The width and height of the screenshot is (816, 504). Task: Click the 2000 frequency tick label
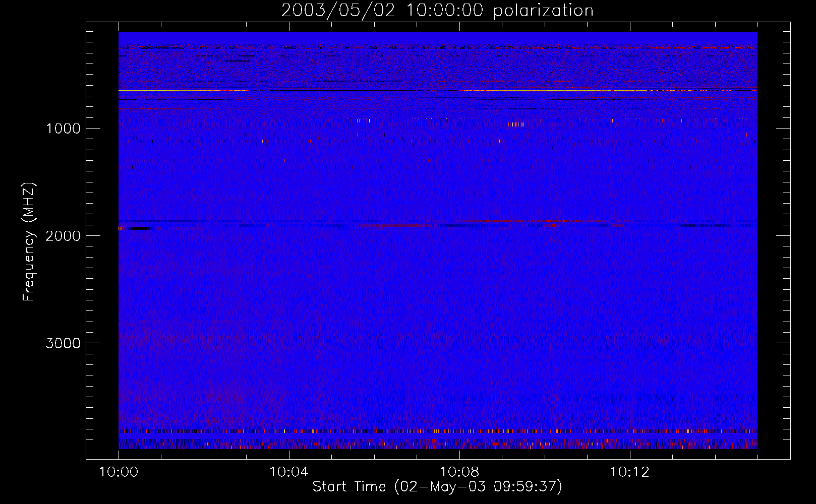(63, 236)
